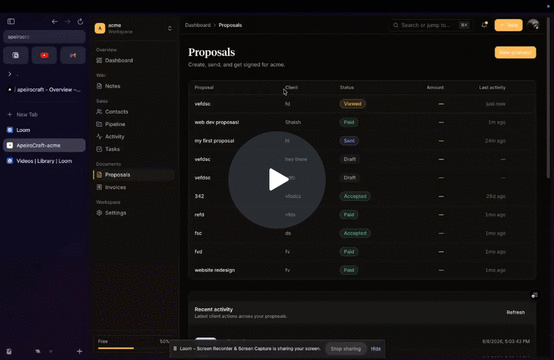The width and height of the screenshot is (554, 360).
Task: Open the web dev proposal row
Action: point(362,122)
